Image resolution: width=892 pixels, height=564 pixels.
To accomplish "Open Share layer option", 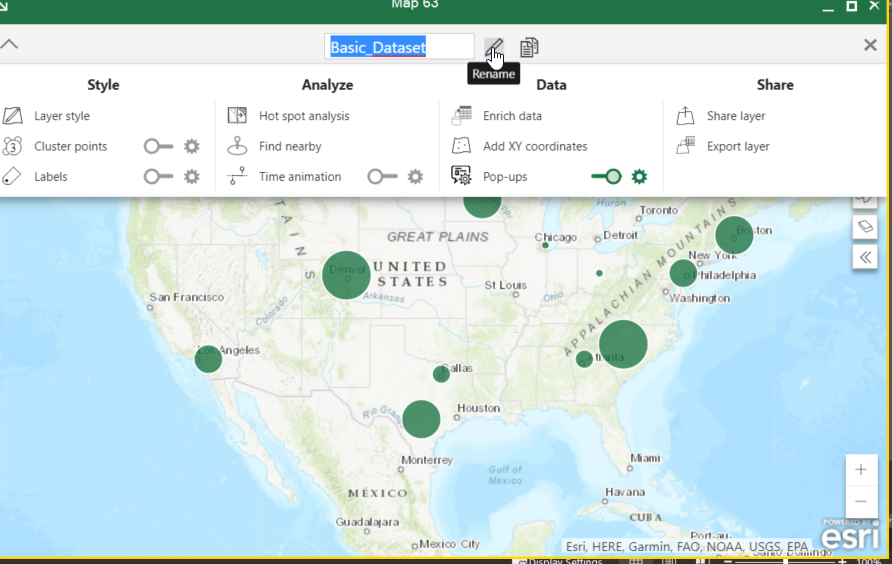I will [x=736, y=116].
